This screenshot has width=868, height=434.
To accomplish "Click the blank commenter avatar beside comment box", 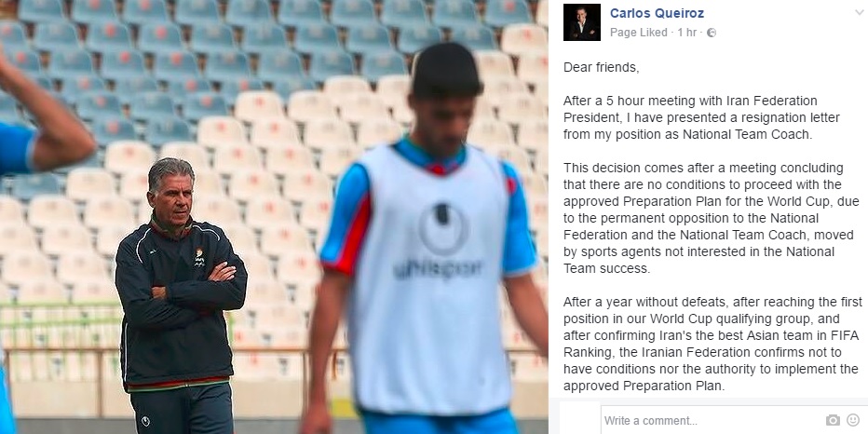I will pos(579,419).
